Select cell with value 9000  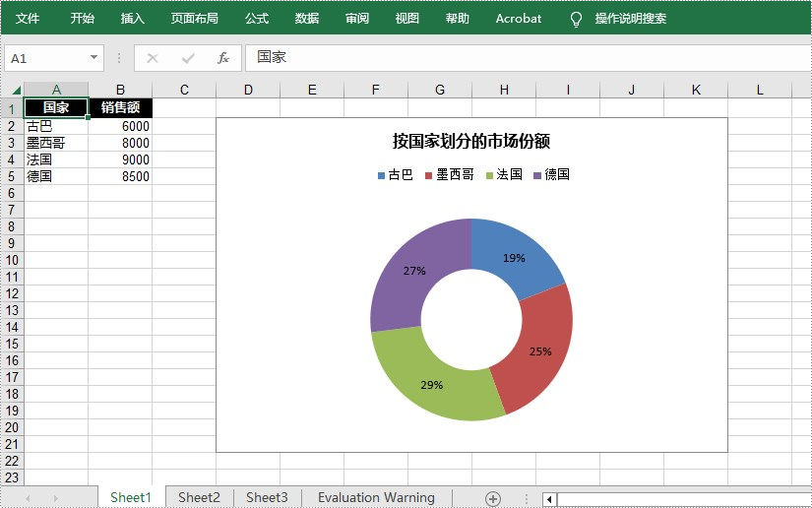[x=120, y=159]
